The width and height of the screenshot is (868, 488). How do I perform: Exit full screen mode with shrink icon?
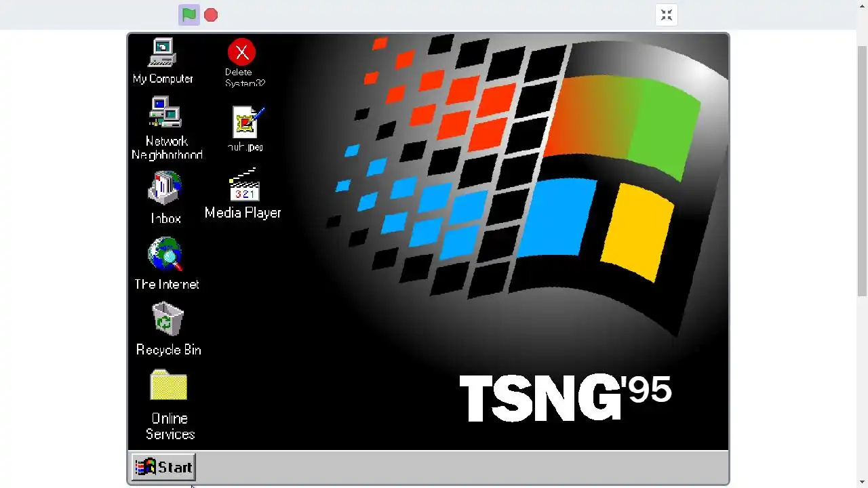[667, 15]
